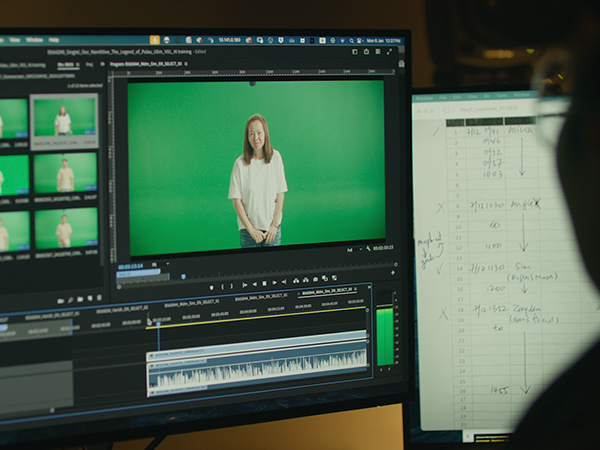Screen dimensions: 600x450
Task: Select the Wdm_Sim_EN_SELECT_02 timeline tab
Action: click(261, 297)
